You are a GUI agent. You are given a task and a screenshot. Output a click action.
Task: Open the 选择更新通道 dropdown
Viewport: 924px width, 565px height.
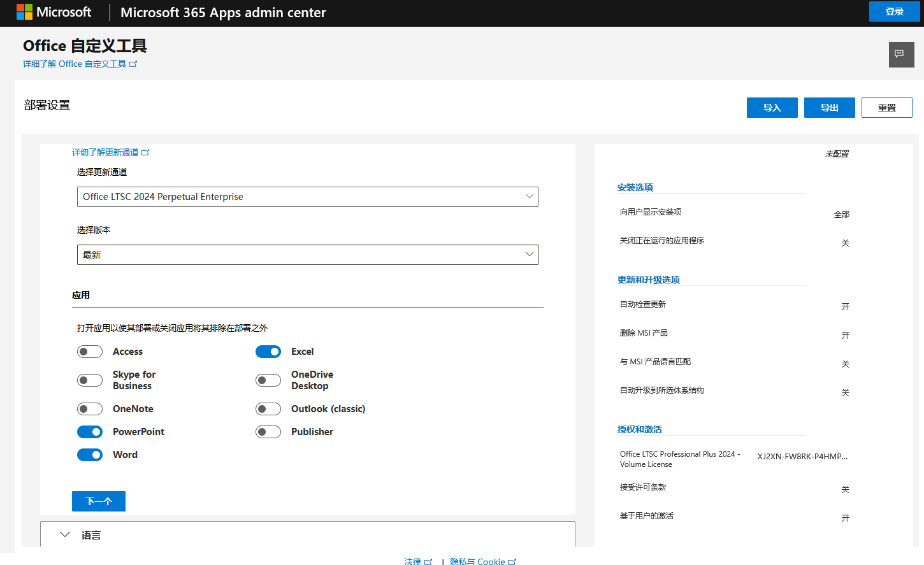[x=308, y=197]
